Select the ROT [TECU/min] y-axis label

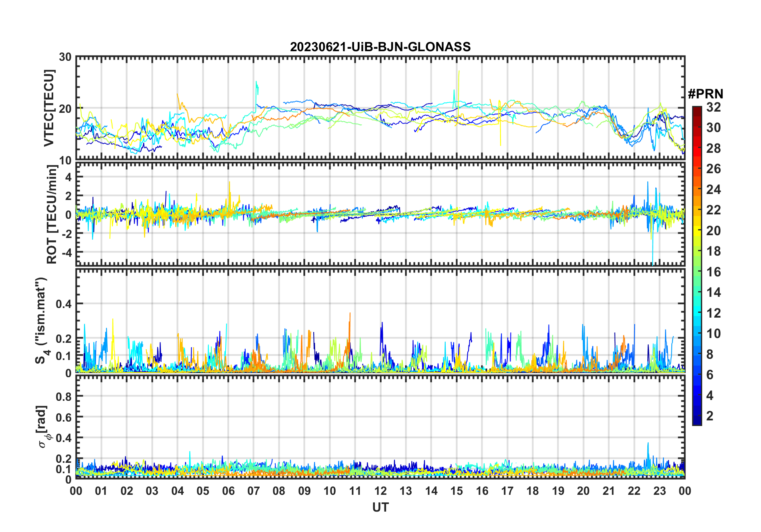(52, 214)
